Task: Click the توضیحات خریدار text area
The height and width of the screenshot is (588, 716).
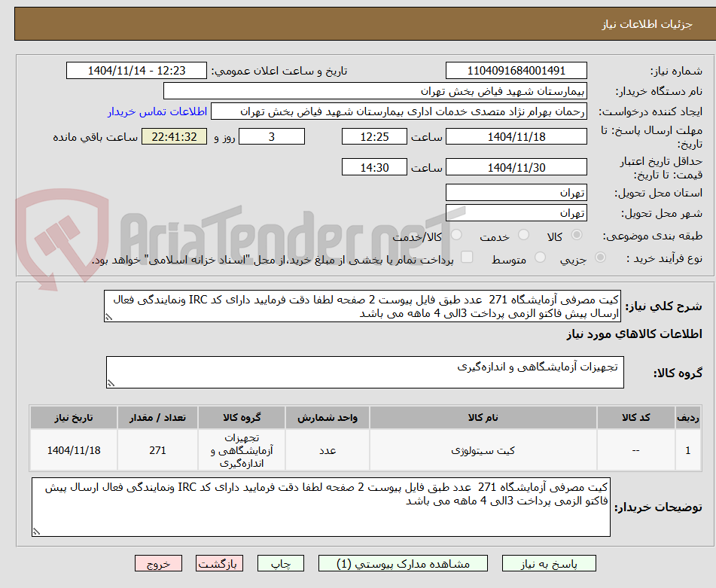Action: point(321,507)
